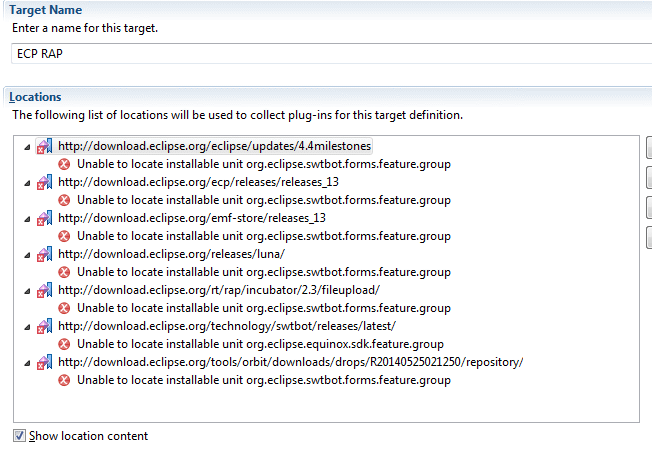
Task: Click the error icon under rap/incubator/2.3/fileupload/
Action: coord(64,308)
